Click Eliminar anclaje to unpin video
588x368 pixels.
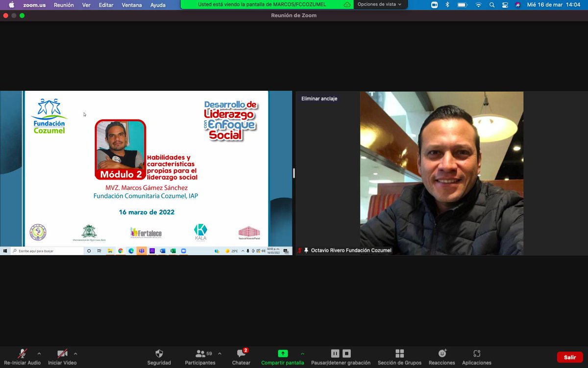pos(319,99)
